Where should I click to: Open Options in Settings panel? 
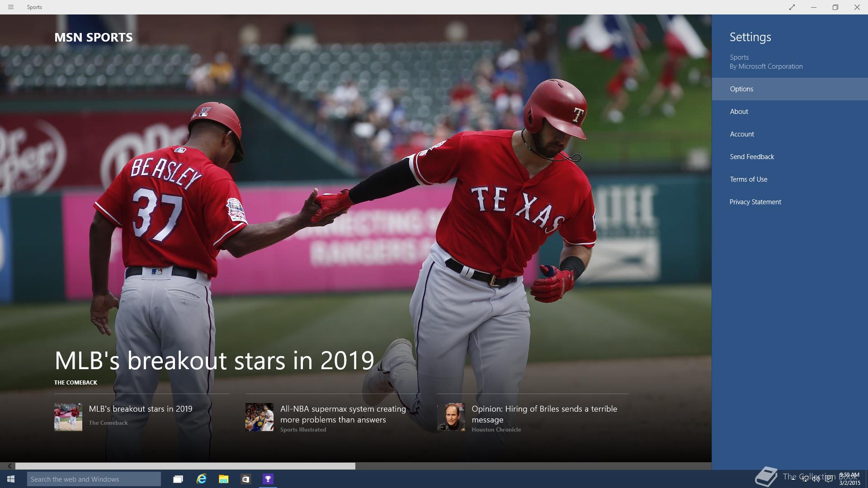(790, 89)
